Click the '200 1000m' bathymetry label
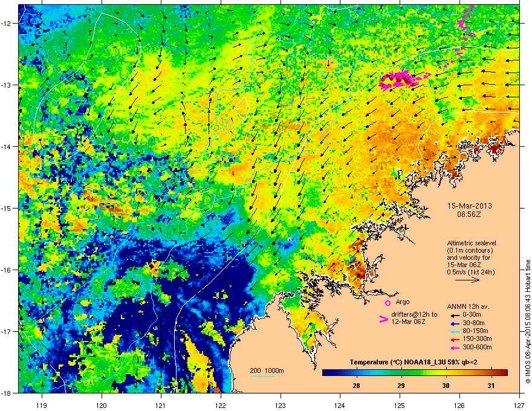Image resolution: width=532 pixels, height=411 pixels. [267, 371]
